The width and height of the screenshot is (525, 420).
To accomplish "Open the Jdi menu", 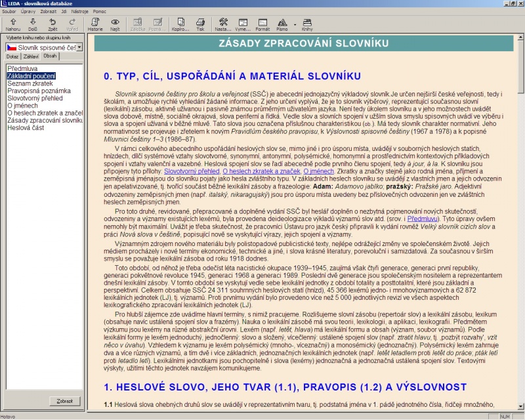I will click(x=64, y=11).
